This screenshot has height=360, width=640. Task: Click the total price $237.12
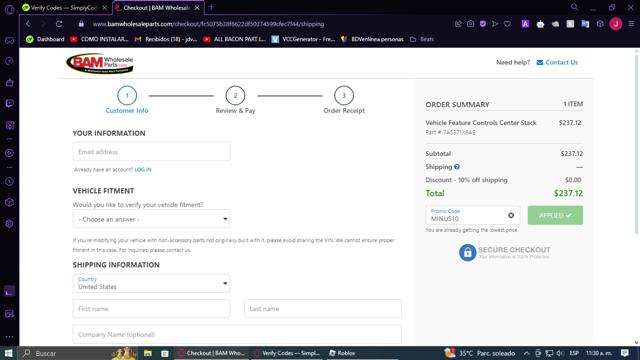tap(568, 193)
